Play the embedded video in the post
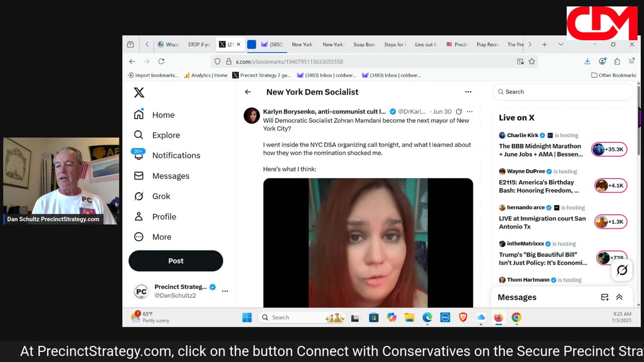This screenshot has height=362, width=644. 368,242
